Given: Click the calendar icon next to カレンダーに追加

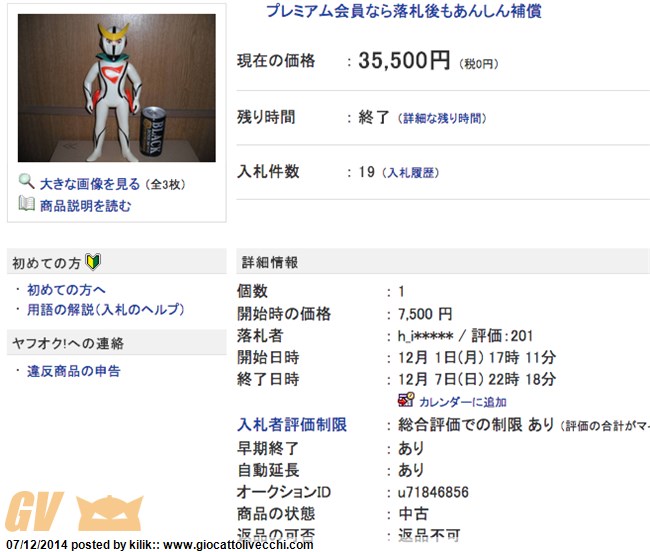Looking at the screenshot, I should coord(406,400).
